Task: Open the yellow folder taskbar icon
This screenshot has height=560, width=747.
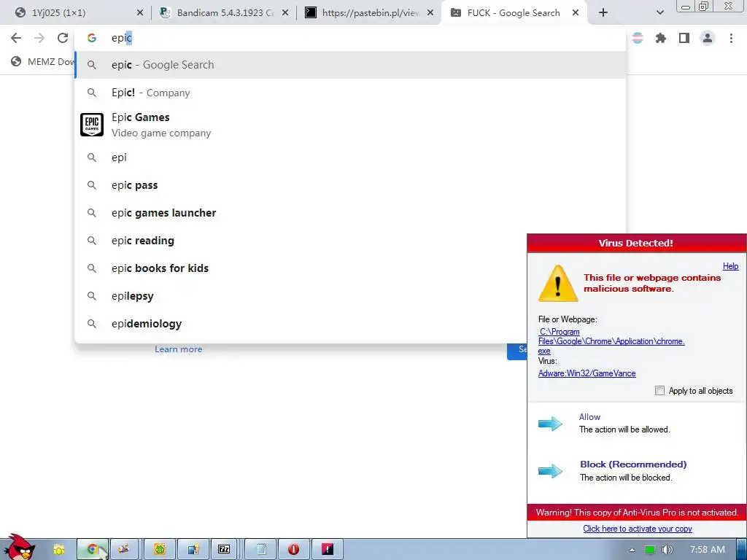Action: [58, 550]
